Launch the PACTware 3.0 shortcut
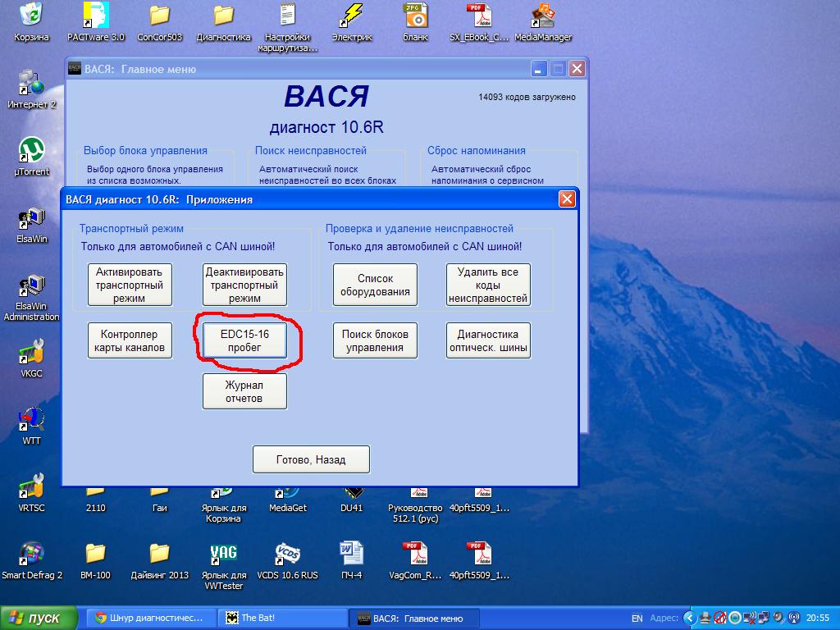This screenshot has width=840, height=630. pos(96,21)
